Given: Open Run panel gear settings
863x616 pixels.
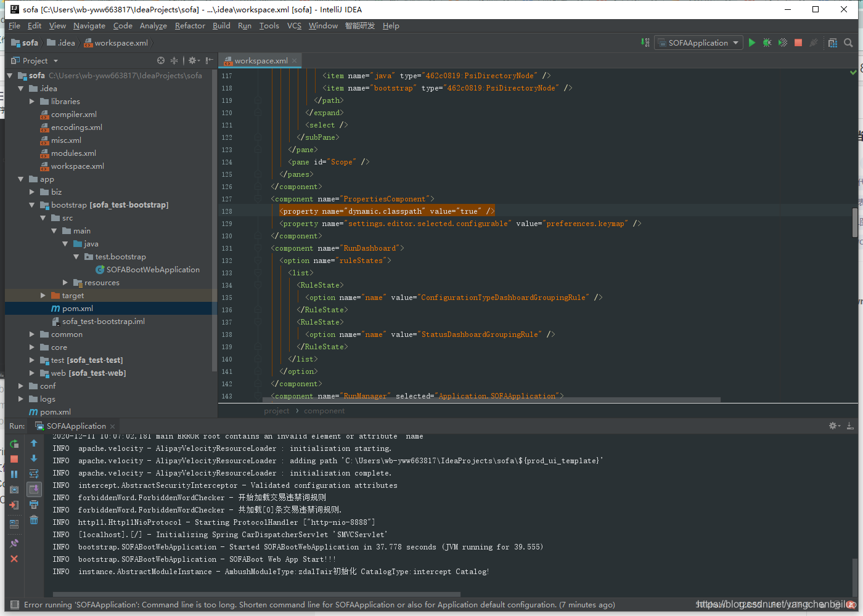Looking at the screenshot, I should 834,426.
